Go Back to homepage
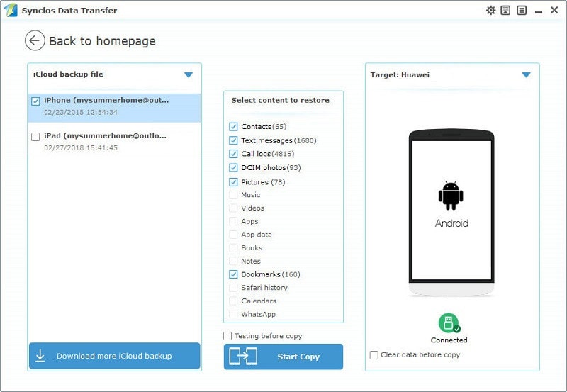 click(x=102, y=41)
